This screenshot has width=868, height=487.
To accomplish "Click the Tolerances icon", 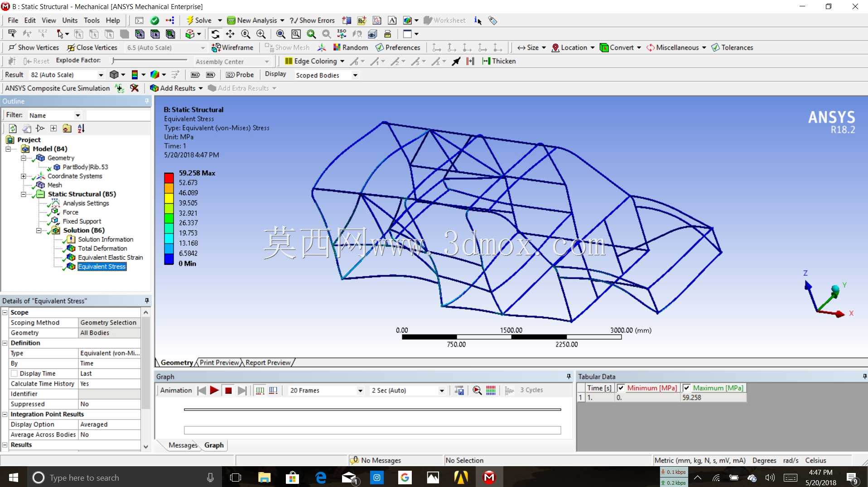I will 715,48.
